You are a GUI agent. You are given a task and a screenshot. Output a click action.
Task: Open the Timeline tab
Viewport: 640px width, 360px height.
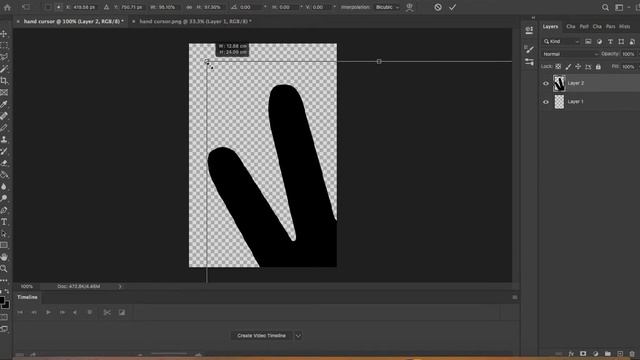27,297
